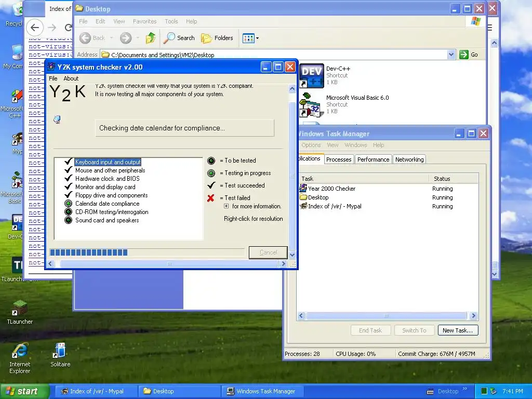This screenshot has width=532, height=399.
Task: Select Calendar date compliance item
Action: [x=107, y=204]
